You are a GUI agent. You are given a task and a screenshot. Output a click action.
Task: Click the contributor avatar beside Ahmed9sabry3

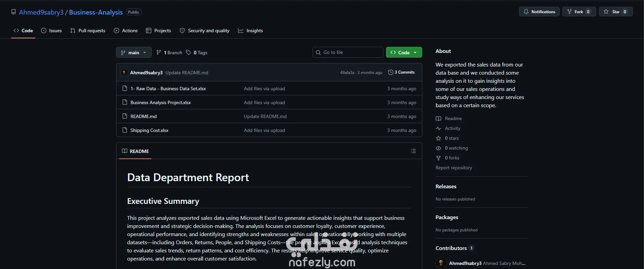441,263
